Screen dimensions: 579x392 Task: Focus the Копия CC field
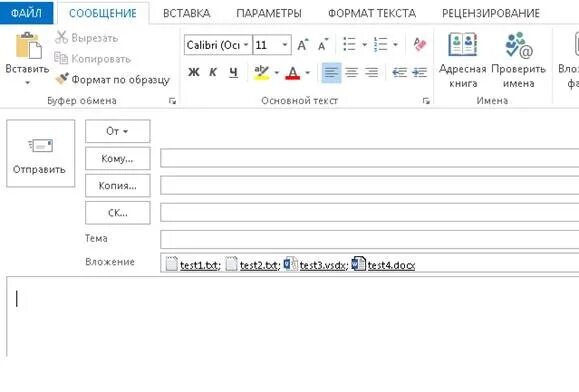(370, 185)
